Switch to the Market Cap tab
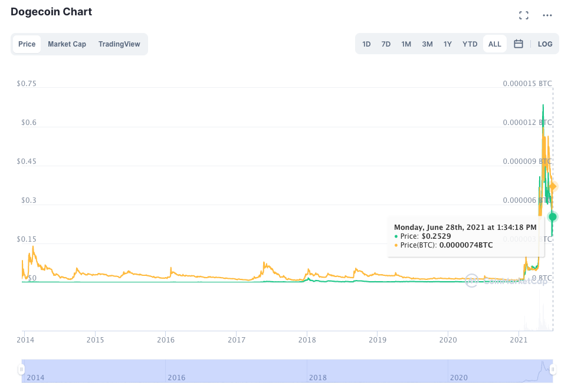Image resolution: width=571 pixels, height=392 pixels. pos(67,44)
